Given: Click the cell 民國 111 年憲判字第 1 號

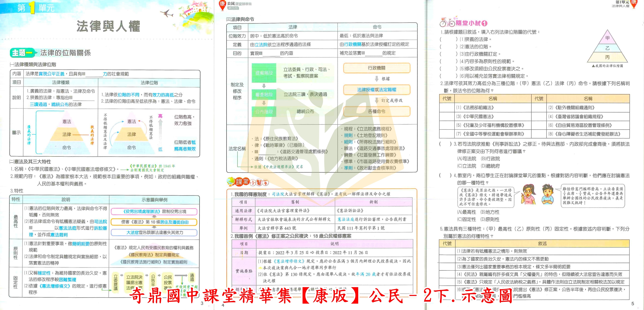Looking at the screenshot, I should (373, 228).
